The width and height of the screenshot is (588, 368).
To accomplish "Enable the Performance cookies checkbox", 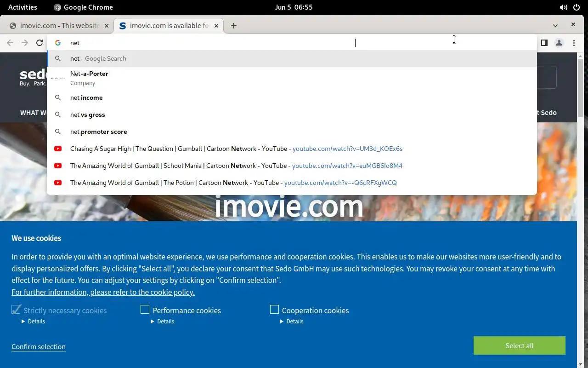I will (145, 310).
